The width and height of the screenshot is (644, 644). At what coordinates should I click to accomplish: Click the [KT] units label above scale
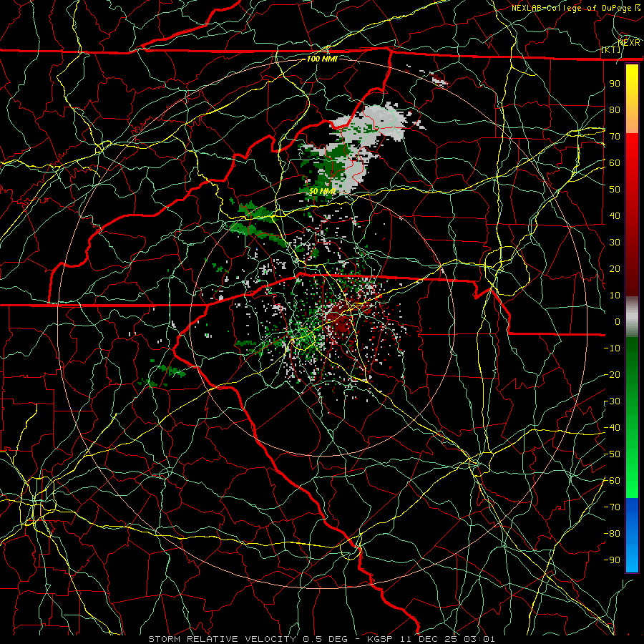tap(611, 49)
